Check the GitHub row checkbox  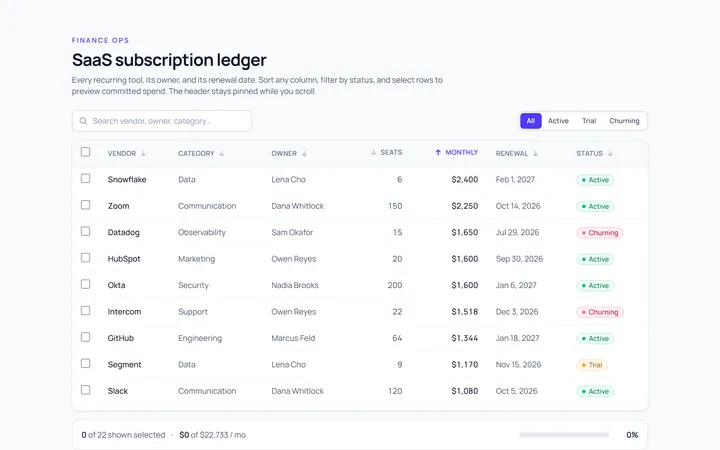click(x=85, y=337)
